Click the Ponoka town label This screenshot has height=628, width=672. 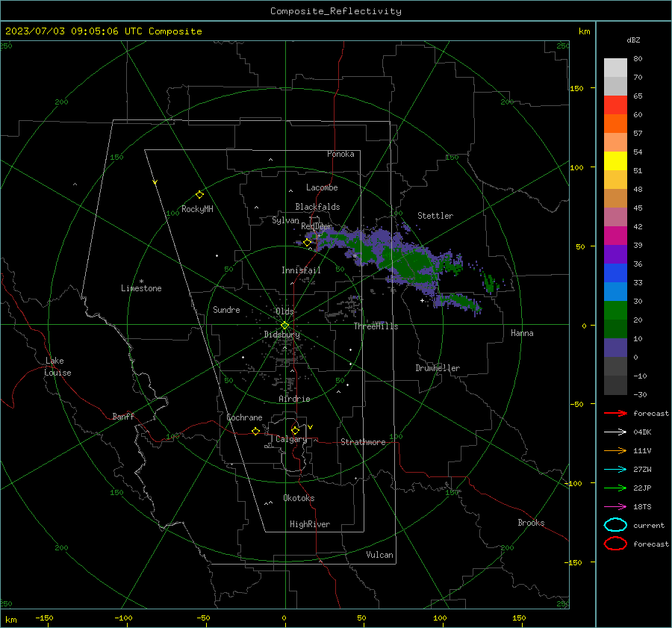(340, 154)
